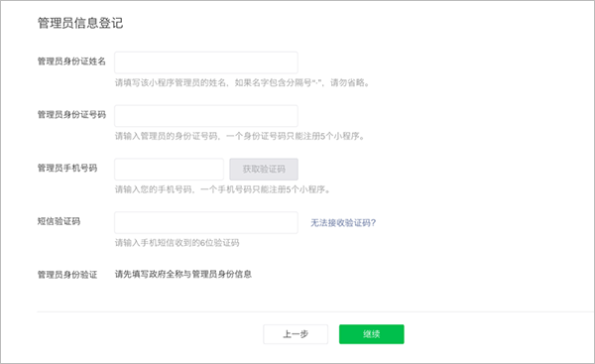This screenshot has height=364, width=595.
Task: Click the 管理员身份证姓名 label
Action: [x=71, y=61]
